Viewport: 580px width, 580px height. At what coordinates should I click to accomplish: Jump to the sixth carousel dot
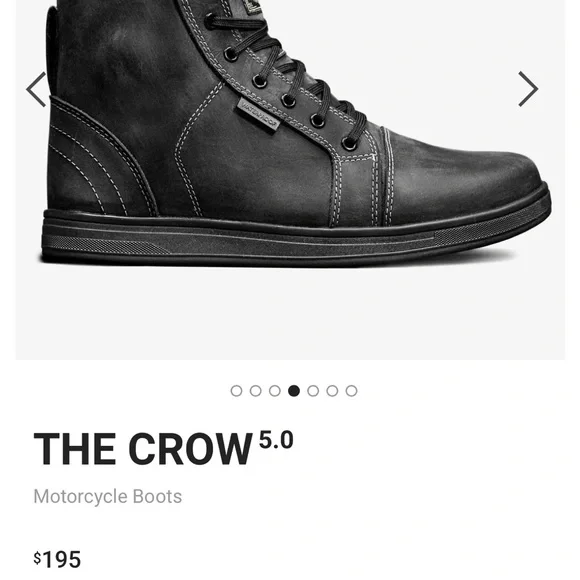click(x=332, y=391)
